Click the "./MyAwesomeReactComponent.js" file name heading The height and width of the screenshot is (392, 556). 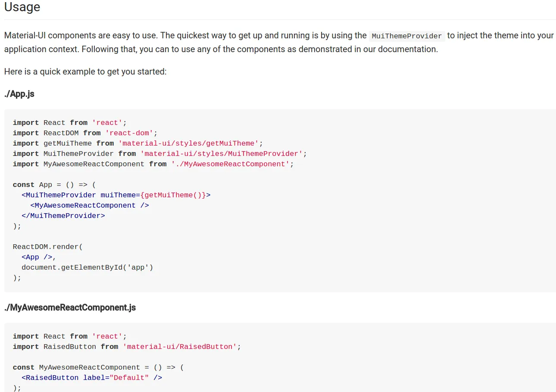(x=70, y=308)
